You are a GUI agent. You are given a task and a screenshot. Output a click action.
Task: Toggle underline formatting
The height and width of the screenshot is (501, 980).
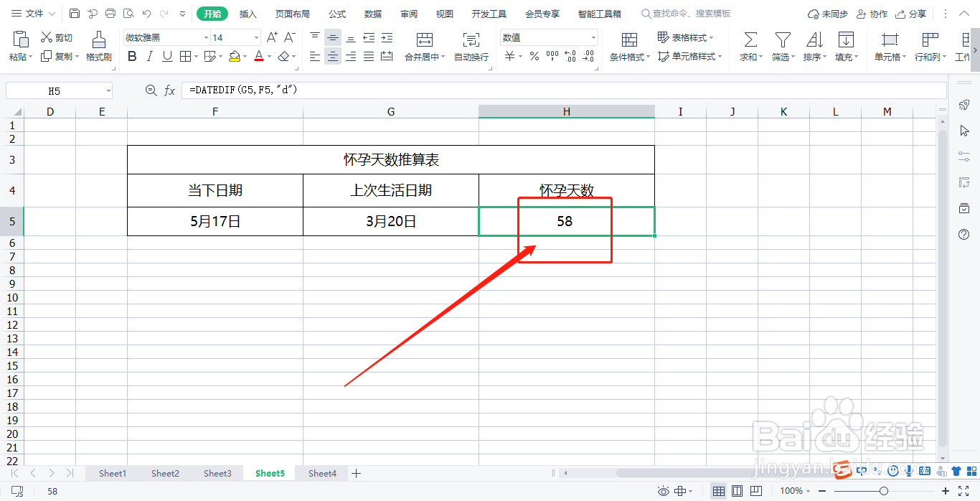[165, 56]
